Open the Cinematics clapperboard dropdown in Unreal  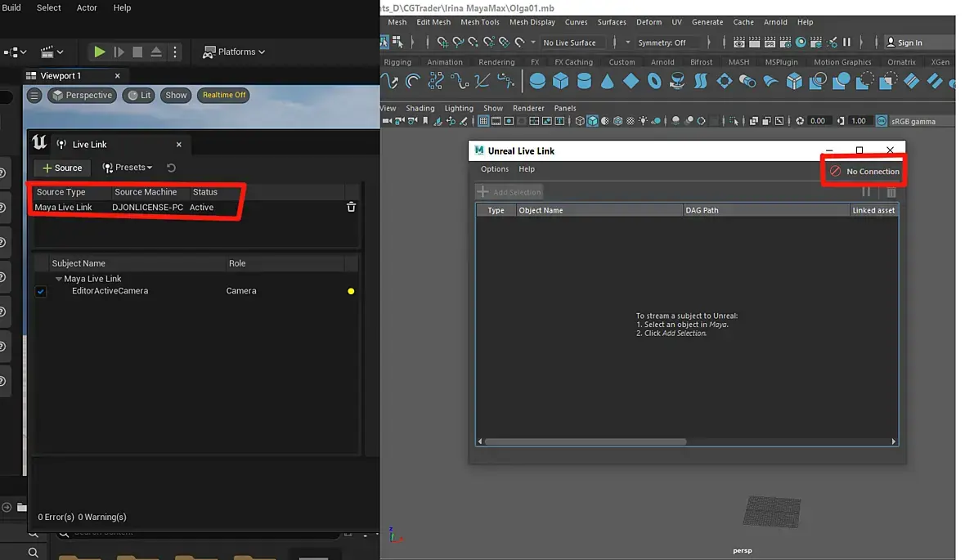pos(52,52)
